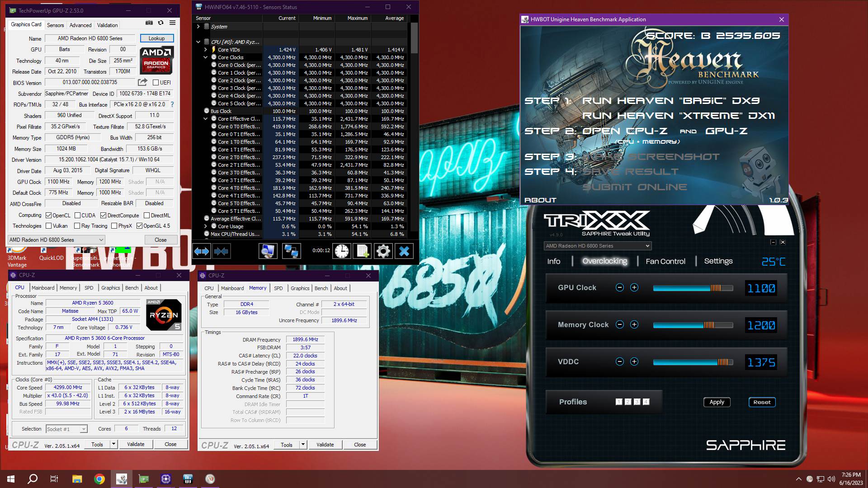Switch to GPU-Z Advanced tab

tap(80, 25)
